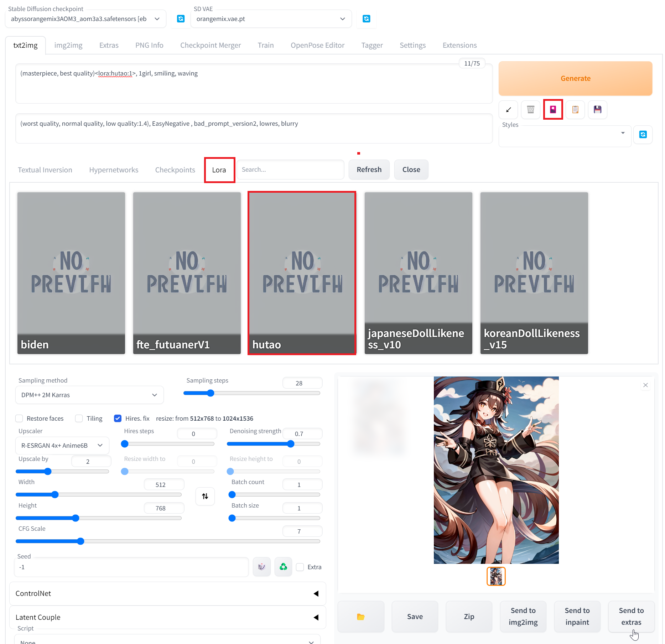The height and width of the screenshot is (644, 665).
Task: Expand the Latent Couple section
Action: coord(167,617)
